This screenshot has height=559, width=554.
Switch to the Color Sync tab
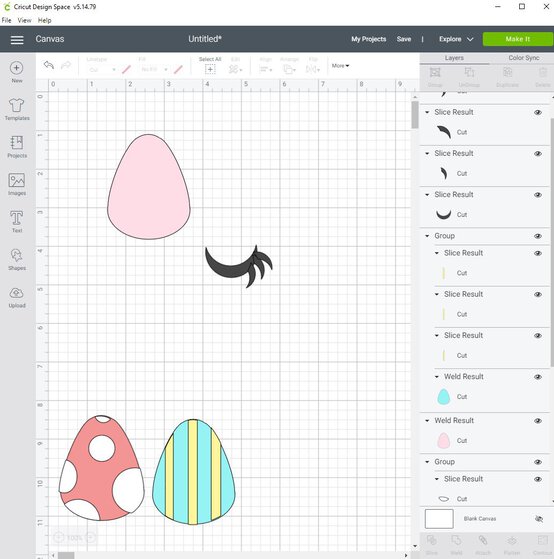(x=523, y=58)
